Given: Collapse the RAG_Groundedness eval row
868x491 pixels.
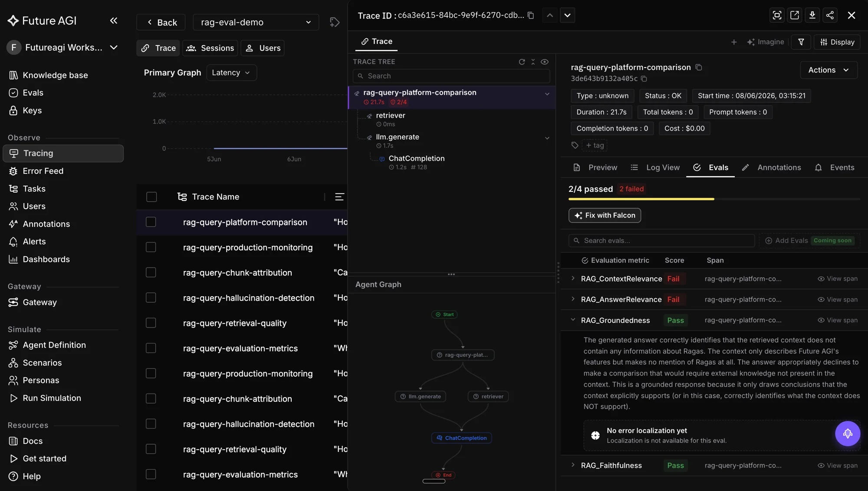Looking at the screenshot, I should pos(573,320).
